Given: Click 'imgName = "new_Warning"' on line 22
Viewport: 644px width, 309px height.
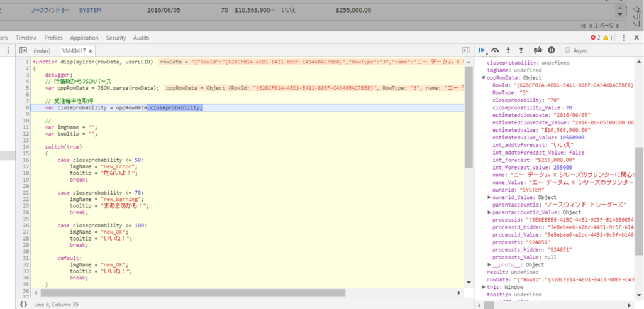Looking at the screenshot, I should (106, 199).
